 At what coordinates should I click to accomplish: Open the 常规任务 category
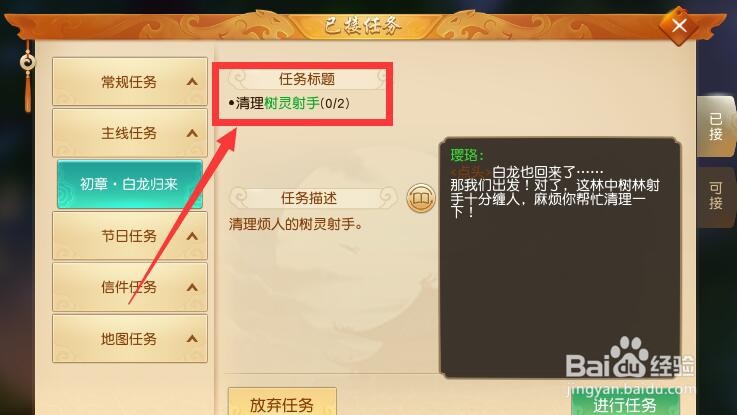tap(130, 82)
